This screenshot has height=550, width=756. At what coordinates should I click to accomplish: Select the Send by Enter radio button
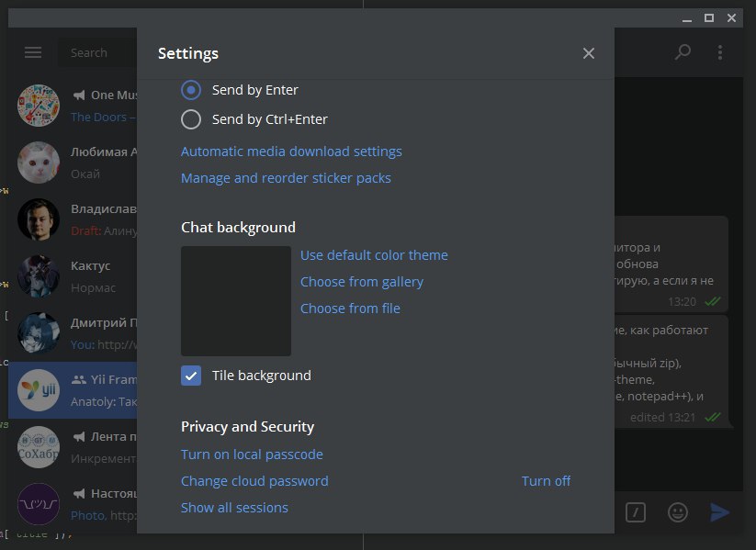pyautogui.click(x=191, y=90)
